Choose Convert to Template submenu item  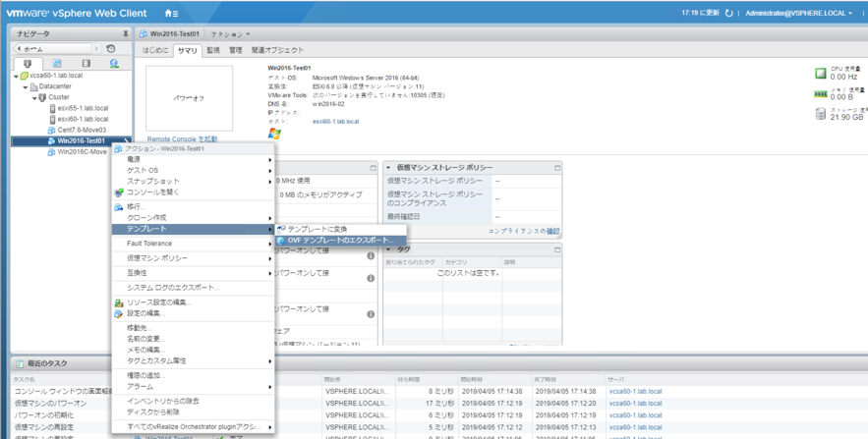(x=341, y=229)
